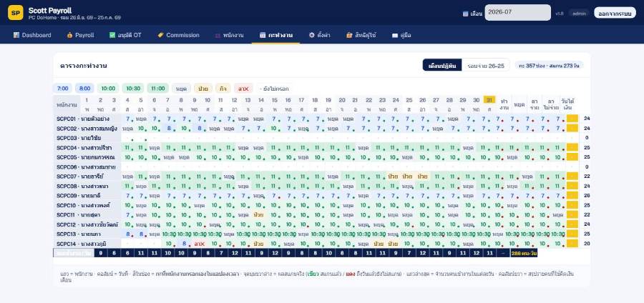644x303 pixels.
Task: Click highlighted day 31 column header
Action: click(x=489, y=100)
